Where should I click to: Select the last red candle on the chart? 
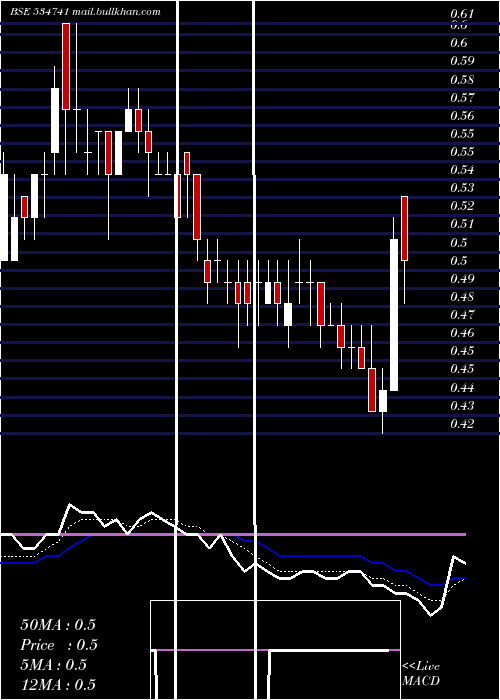click(x=404, y=228)
